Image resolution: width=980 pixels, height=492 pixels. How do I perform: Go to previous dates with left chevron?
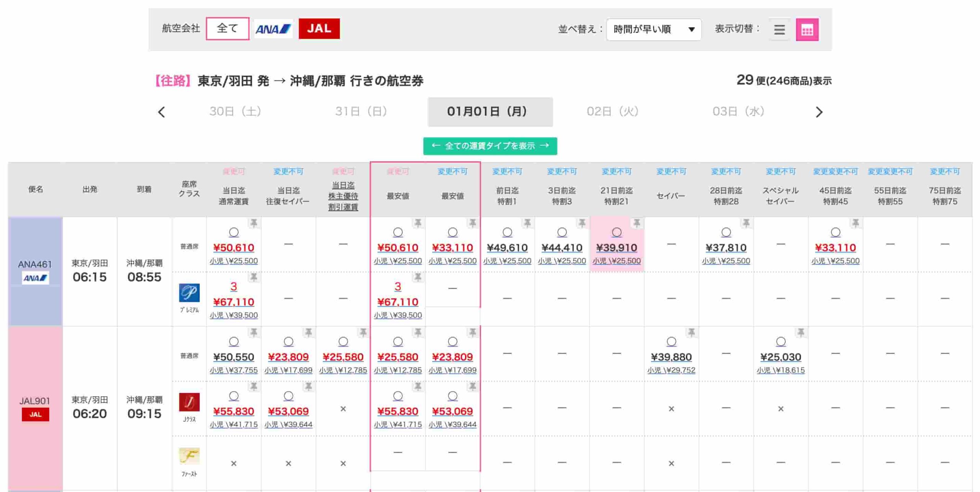point(161,112)
